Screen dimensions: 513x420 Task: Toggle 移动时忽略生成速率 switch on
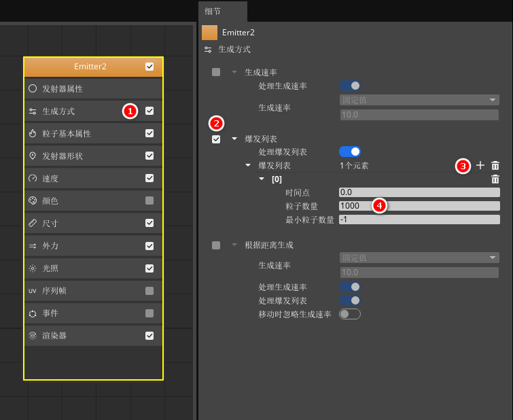349,314
